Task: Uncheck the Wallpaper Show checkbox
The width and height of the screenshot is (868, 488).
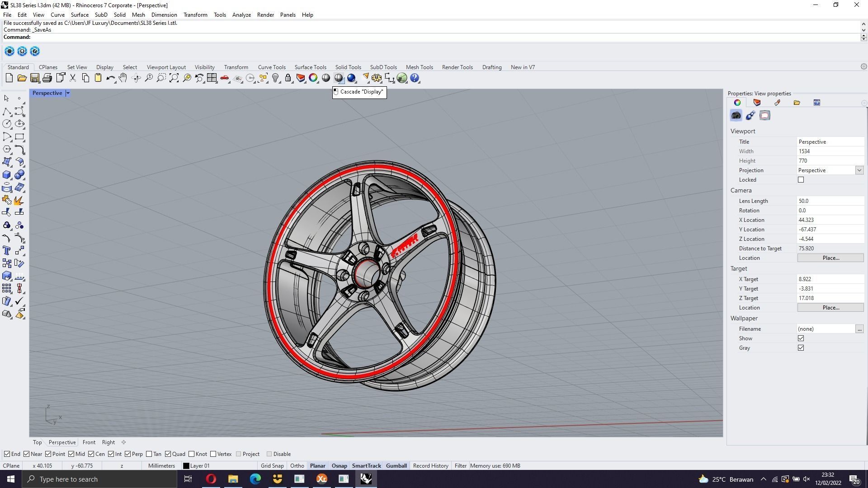Action: pos(801,338)
